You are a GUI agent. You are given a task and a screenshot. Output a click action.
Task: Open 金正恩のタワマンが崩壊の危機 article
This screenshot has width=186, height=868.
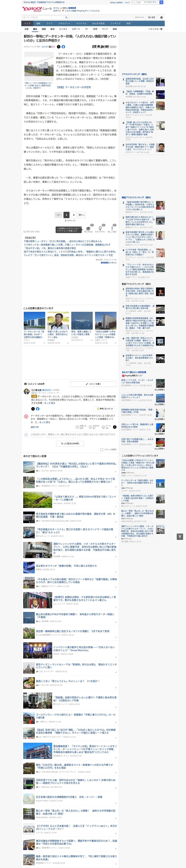(66, 566)
